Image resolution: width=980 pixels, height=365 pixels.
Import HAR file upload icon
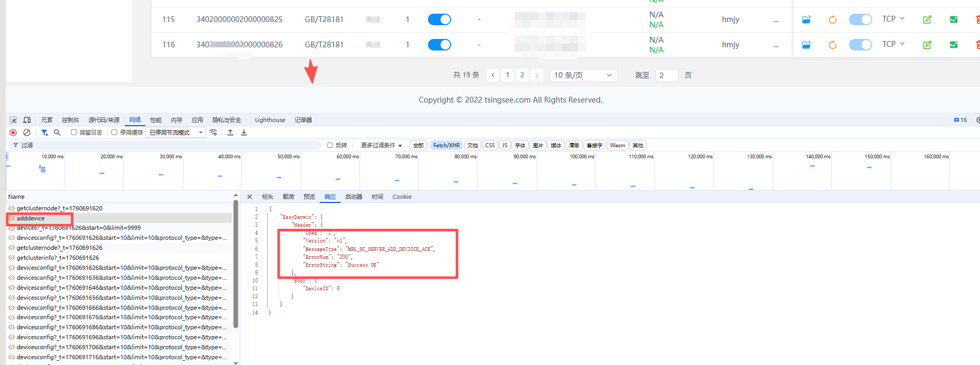230,133
